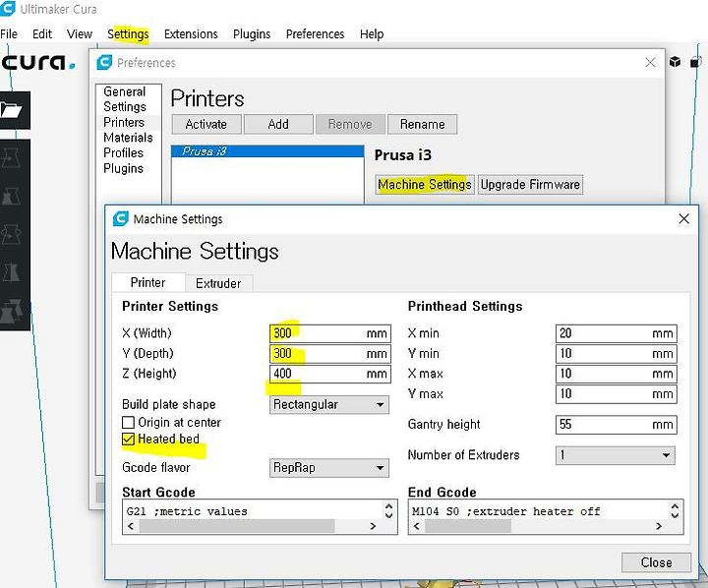Click the Remove button
708x588 pixels.
click(x=350, y=124)
